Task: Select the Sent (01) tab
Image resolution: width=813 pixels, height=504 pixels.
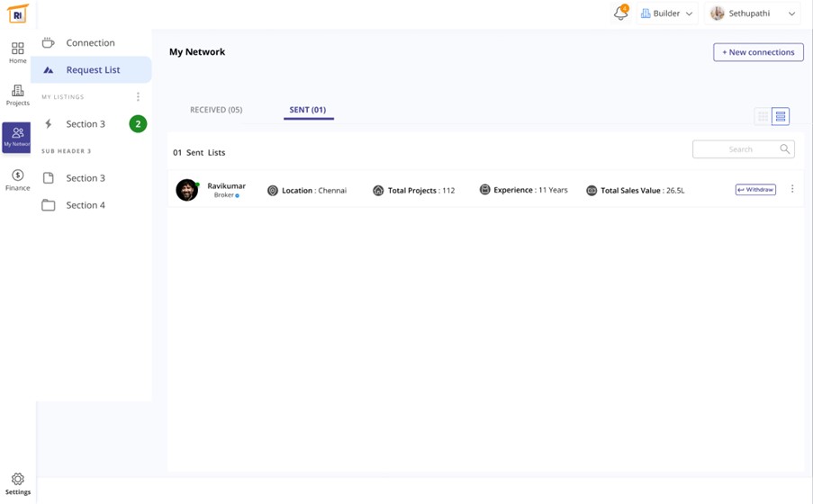Action: (308, 110)
